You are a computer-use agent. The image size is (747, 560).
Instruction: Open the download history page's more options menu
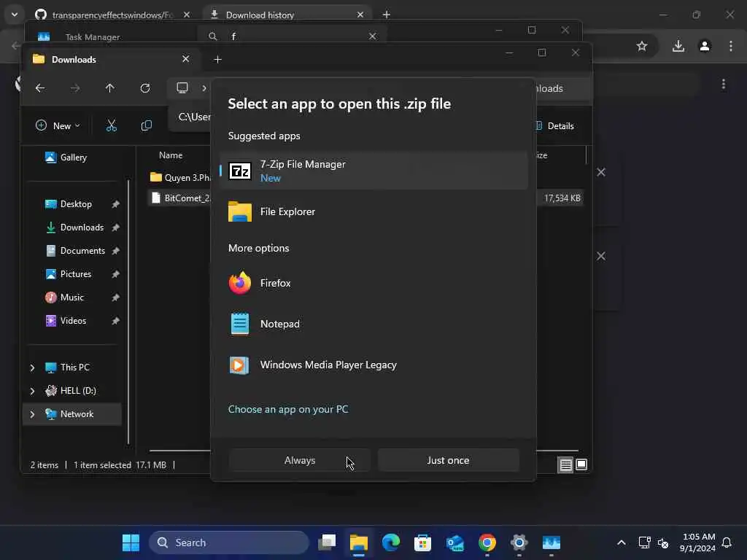724,85
